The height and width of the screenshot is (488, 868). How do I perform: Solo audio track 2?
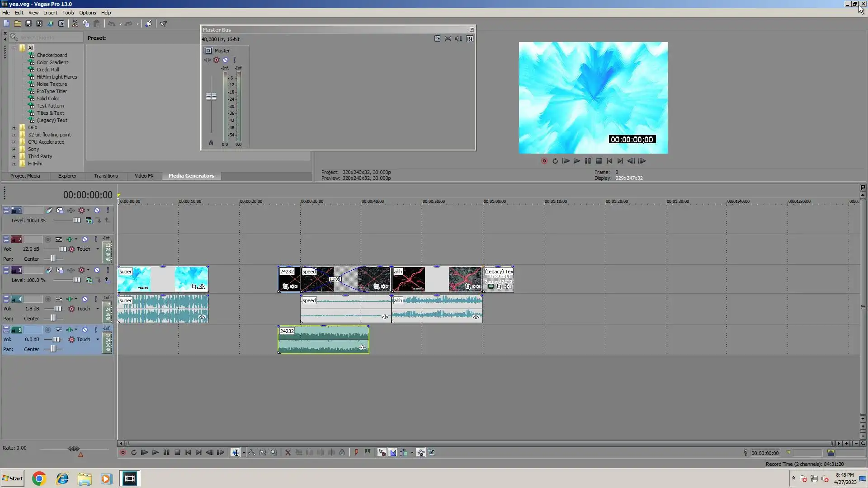pos(96,239)
